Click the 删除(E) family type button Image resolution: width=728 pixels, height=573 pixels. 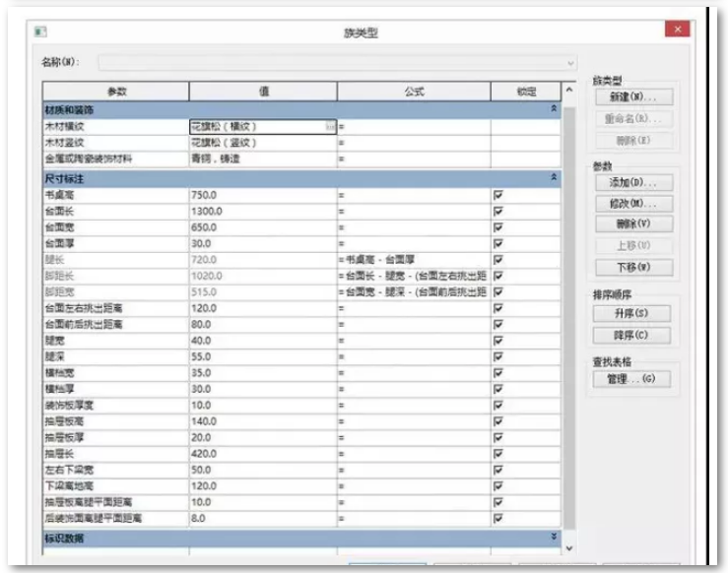pos(633,140)
